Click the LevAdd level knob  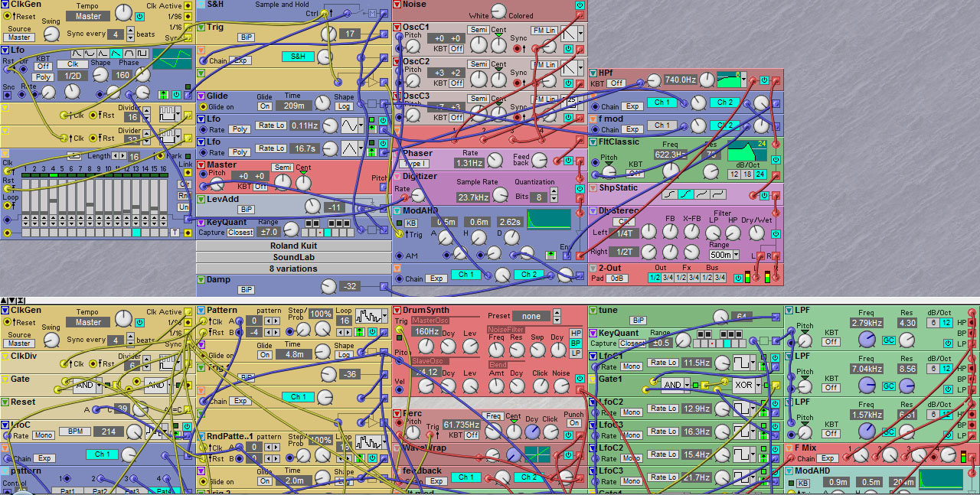tap(312, 207)
